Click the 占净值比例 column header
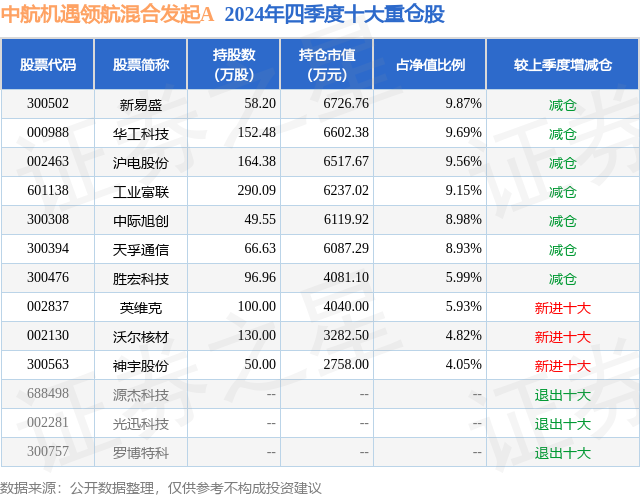The width and height of the screenshot is (640, 497). 430,64
